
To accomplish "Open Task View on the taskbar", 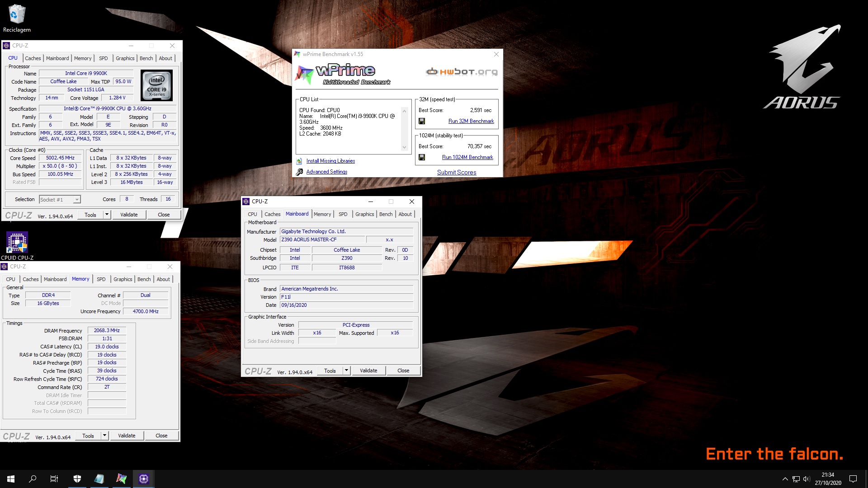I will tap(54, 479).
